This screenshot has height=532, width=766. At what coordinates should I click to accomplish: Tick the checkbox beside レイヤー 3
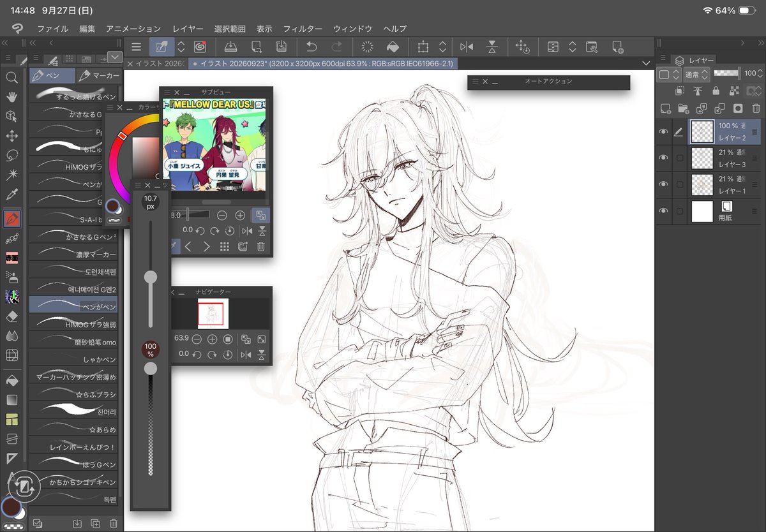point(680,158)
